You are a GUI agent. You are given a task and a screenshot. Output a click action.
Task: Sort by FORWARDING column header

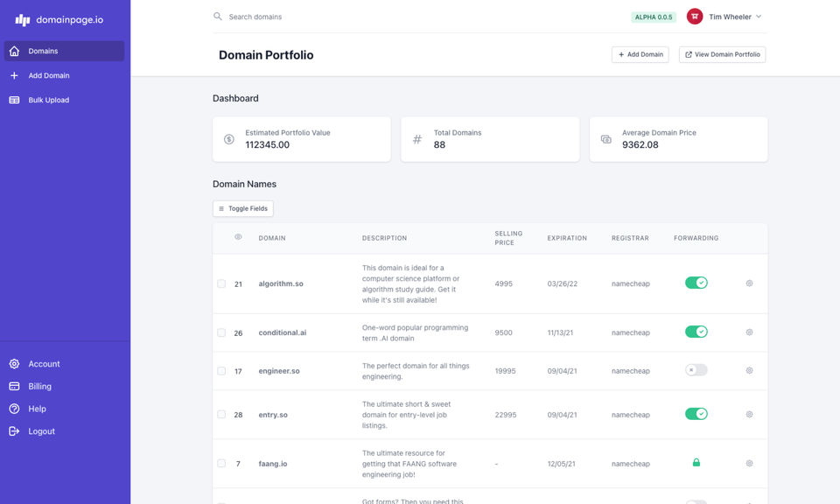pos(696,238)
